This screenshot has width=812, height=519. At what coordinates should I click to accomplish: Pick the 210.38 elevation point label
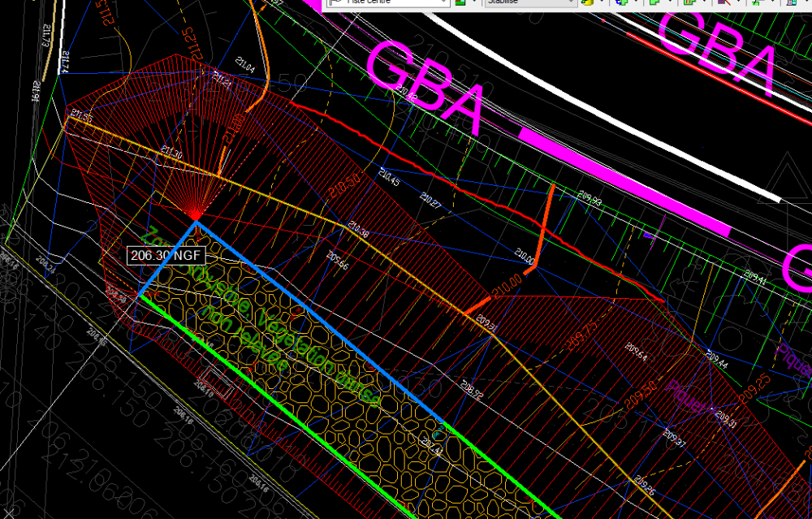coord(359,231)
